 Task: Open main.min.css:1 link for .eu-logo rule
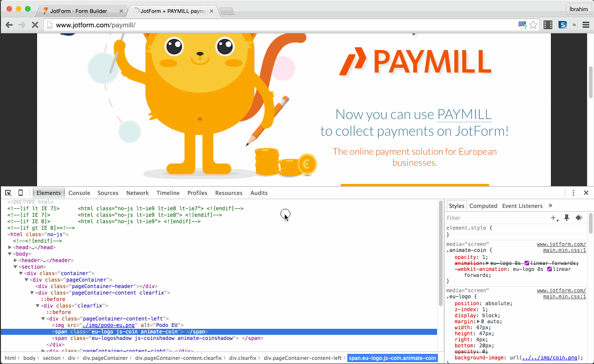(x=564, y=297)
